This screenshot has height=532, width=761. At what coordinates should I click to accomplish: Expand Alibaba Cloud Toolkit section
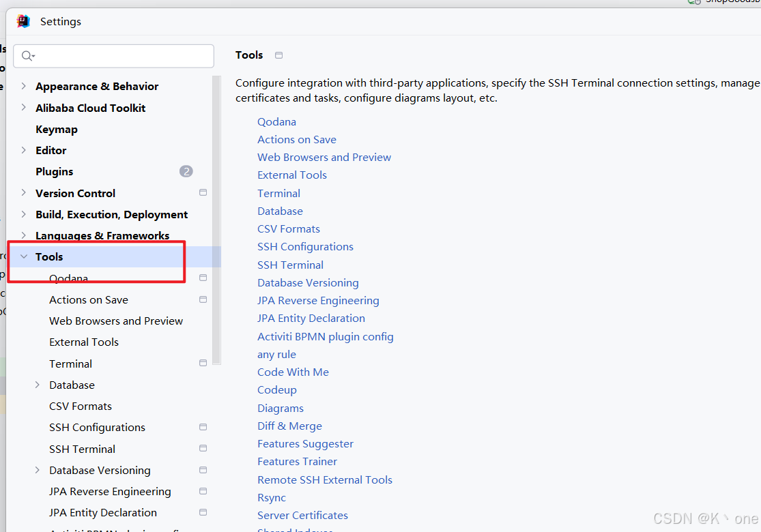pyautogui.click(x=23, y=107)
